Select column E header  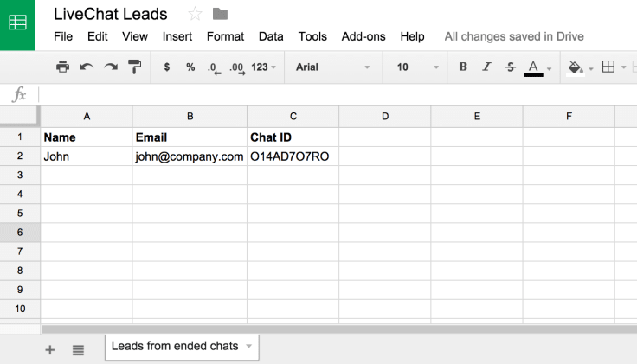(477, 117)
